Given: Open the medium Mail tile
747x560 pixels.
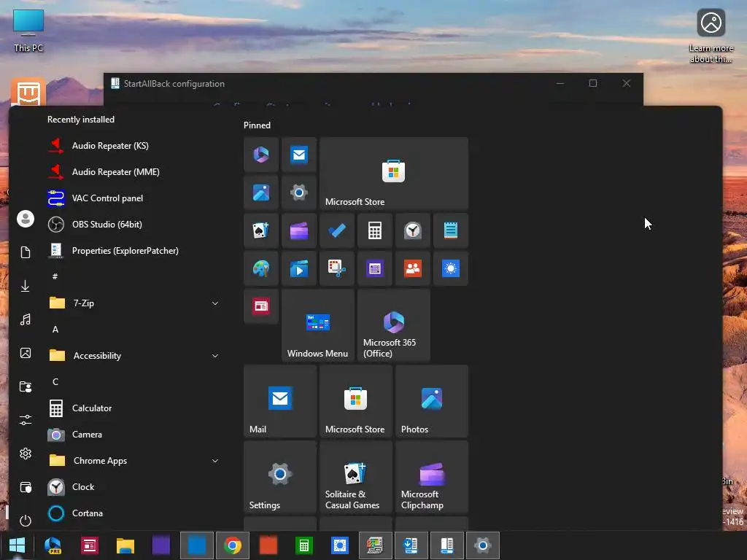Looking at the screenshot, I should pos(280,401).
